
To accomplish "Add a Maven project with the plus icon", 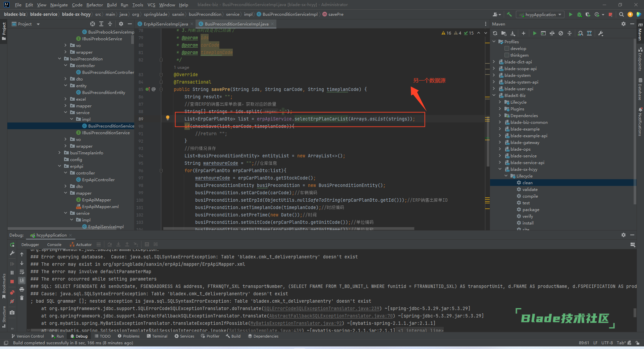I will tap(524, 33).
